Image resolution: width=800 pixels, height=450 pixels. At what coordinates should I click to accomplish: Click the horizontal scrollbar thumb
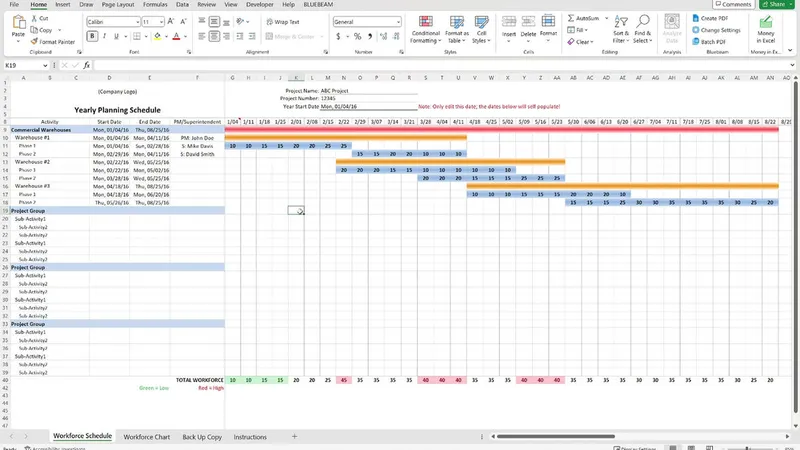tap(556, 437)
